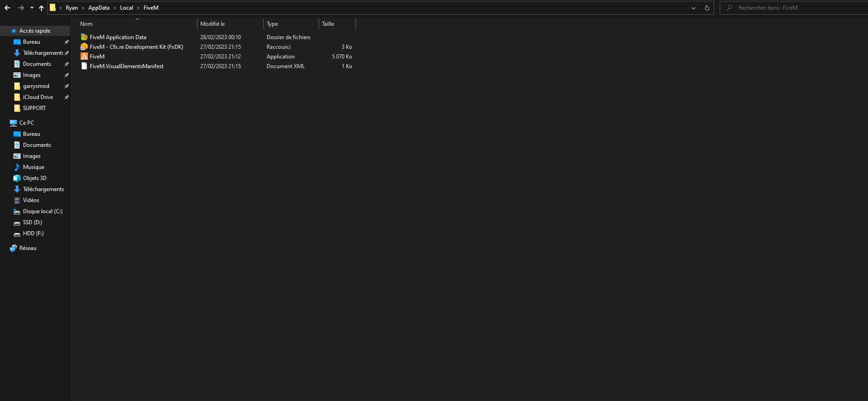Click the Document XML type cell
This screenshot has width=868, height=401.
tap(285, 66)
